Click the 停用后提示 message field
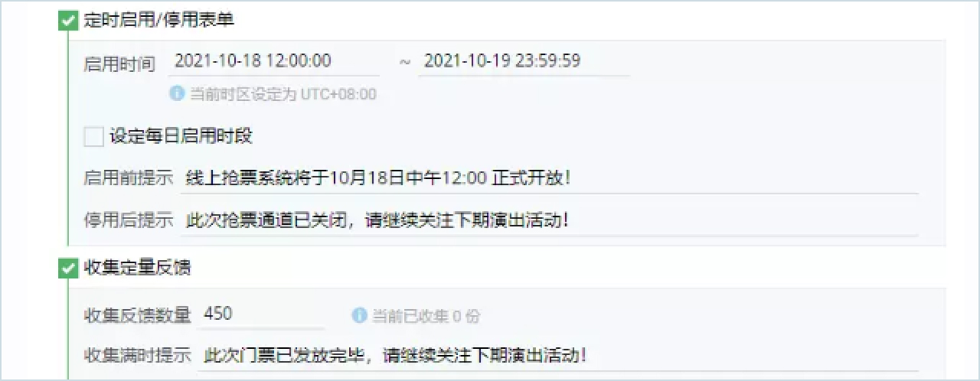Image resolution: width=980 pixels, height=381 pixels. [550, 220]
